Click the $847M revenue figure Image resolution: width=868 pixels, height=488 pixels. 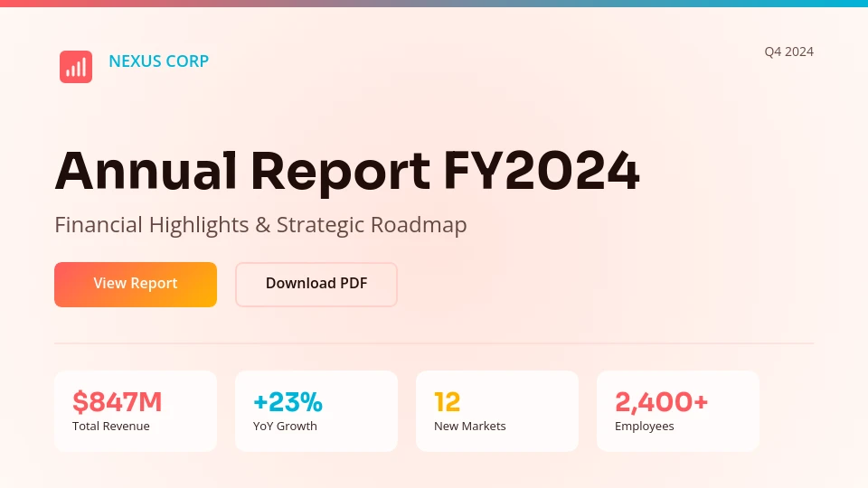tap(117, 401)
